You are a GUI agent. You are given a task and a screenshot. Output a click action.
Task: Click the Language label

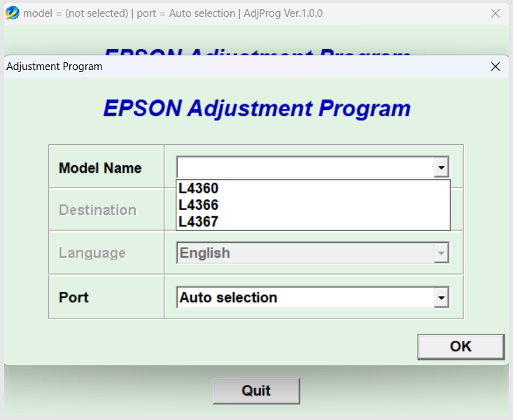[92, 253]
